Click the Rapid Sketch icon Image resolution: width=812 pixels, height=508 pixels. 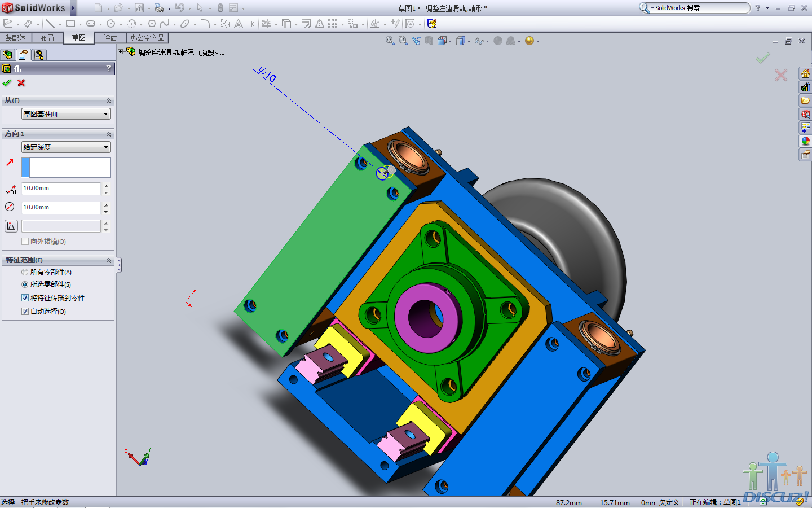pyautogui.click(x=432, y=24)
